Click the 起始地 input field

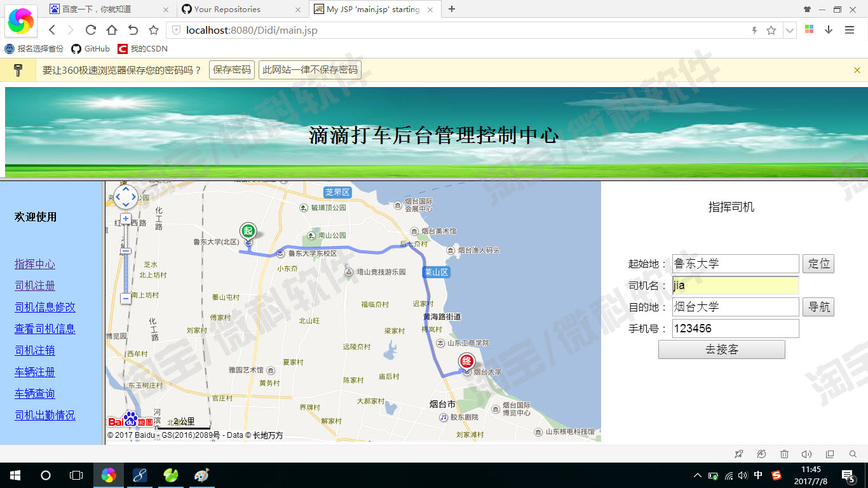coord(735,264)
